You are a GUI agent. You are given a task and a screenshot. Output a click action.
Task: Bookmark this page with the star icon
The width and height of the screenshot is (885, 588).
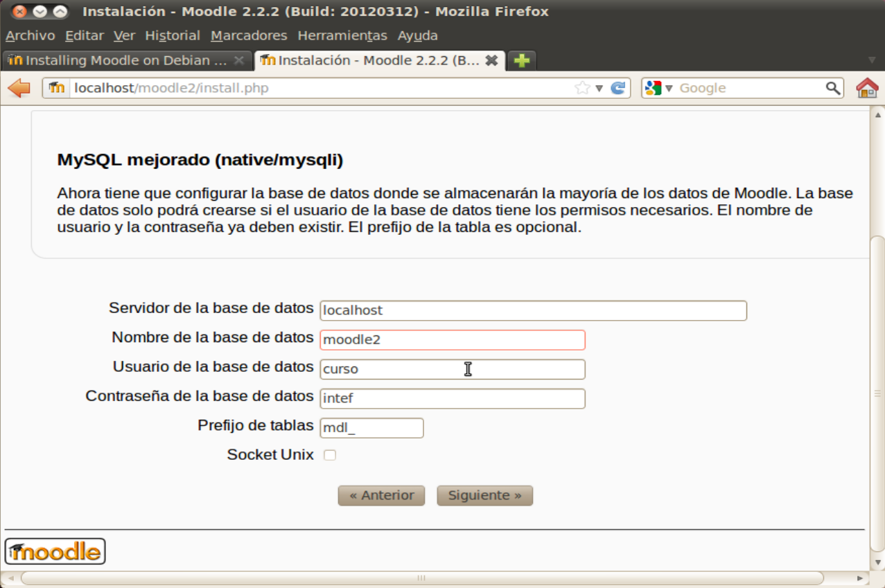[582, 88]
